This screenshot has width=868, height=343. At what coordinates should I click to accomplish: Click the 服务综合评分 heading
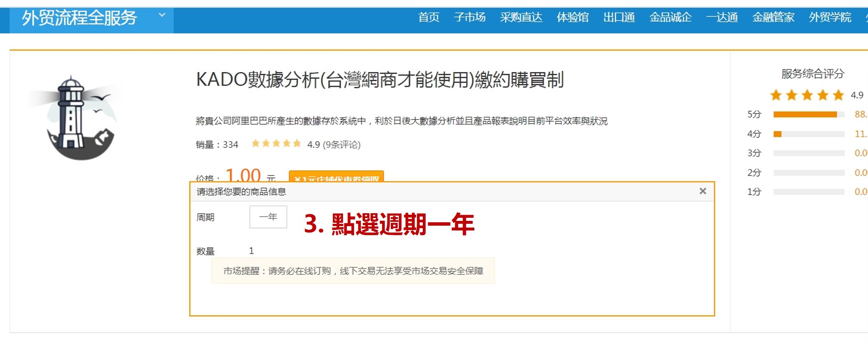(813, 74)
